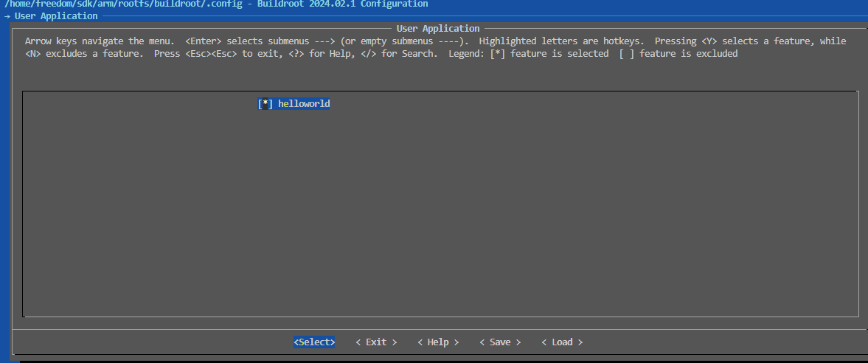
Task: Click the < Exit > button
Action: point(376,342)
